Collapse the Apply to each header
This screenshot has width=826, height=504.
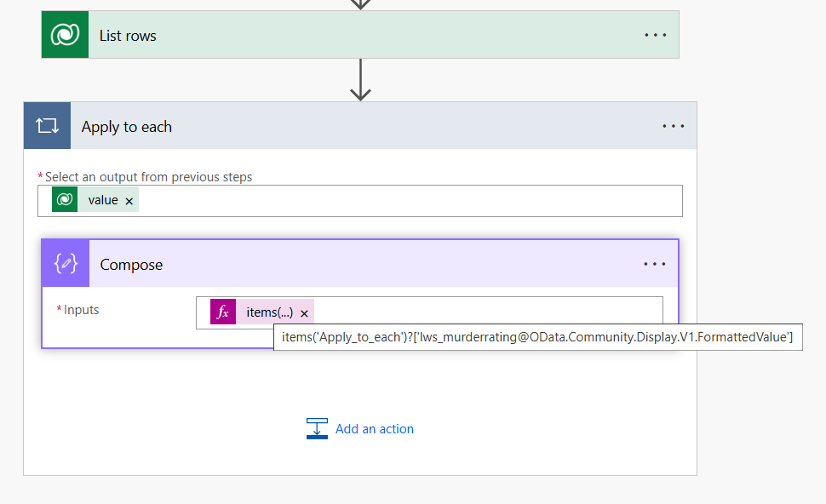tap(360, 126)
